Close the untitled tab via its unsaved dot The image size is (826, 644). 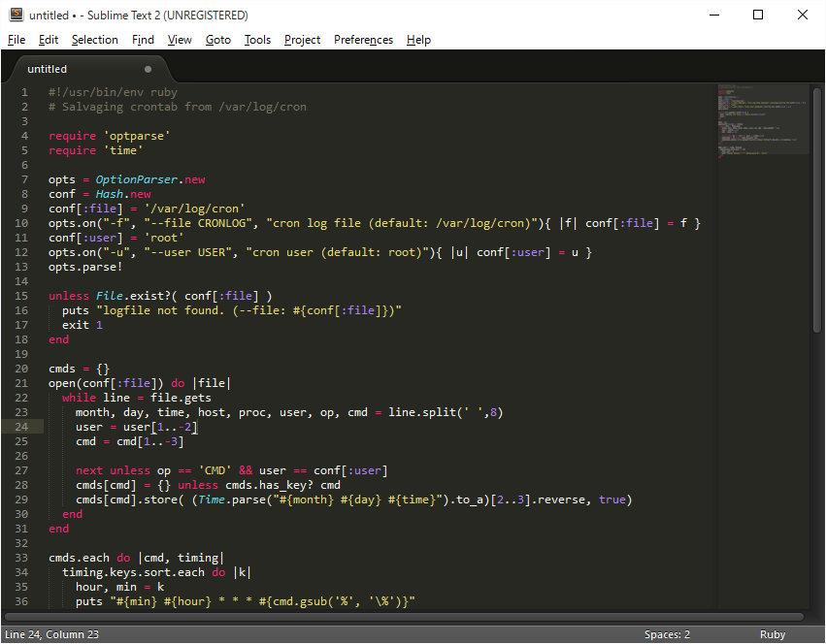coord(149,69)
